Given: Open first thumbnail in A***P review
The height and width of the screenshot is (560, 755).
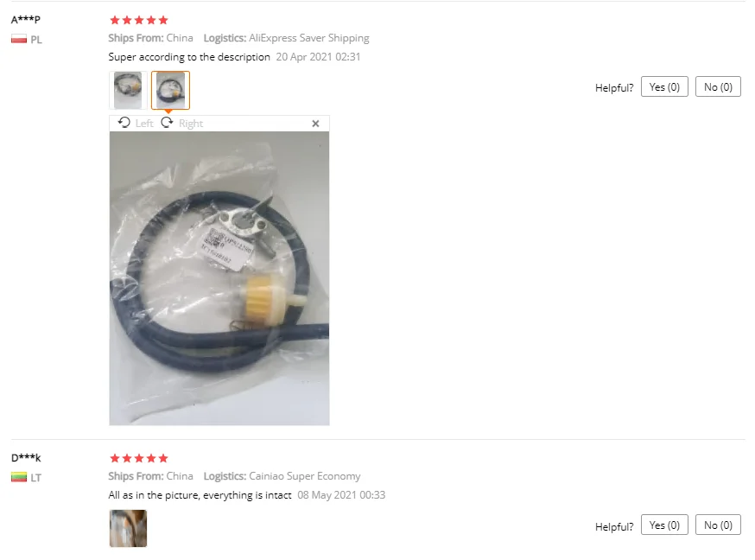Looking at the screenshot, I should click(128, 90).
